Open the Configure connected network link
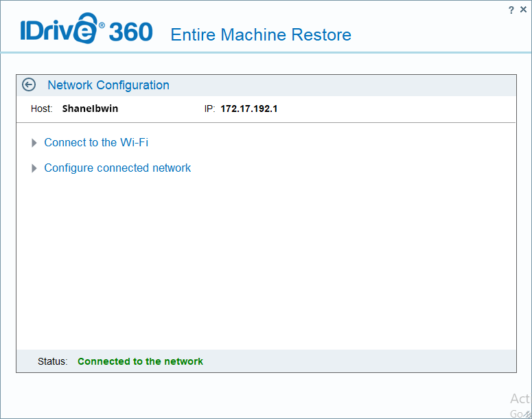 [x=117, y=168]
